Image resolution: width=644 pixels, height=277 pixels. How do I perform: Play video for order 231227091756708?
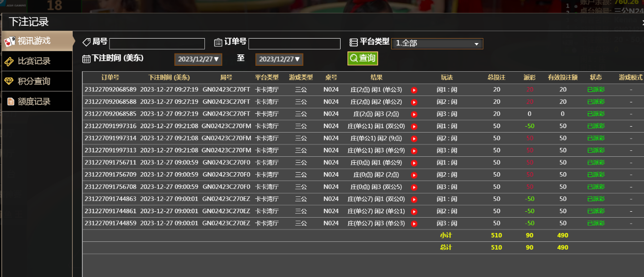414,187
